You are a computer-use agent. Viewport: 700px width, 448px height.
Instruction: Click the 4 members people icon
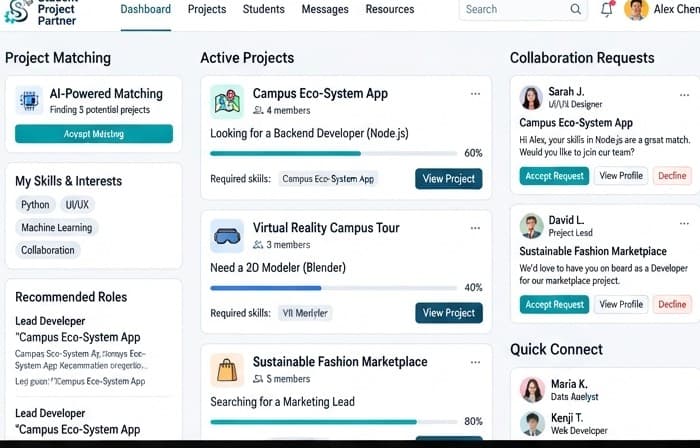tap(258, 110)
